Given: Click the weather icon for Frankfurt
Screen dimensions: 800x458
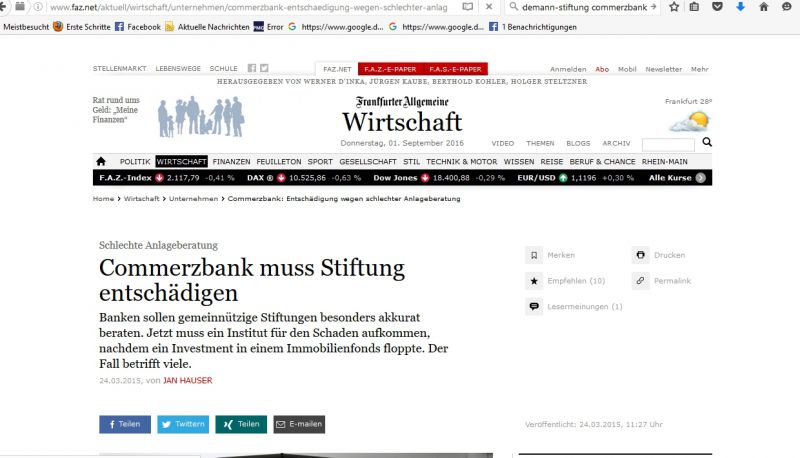Looking at the screenshot, I should tap(690, 122).
